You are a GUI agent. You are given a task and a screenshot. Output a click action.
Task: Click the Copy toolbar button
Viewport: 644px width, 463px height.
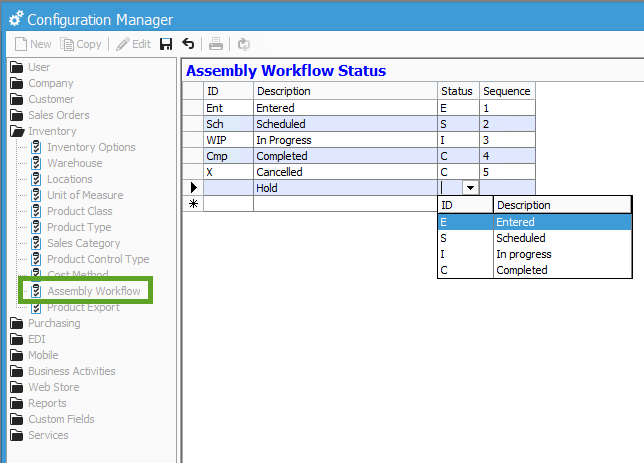click(x=81, y=44)
